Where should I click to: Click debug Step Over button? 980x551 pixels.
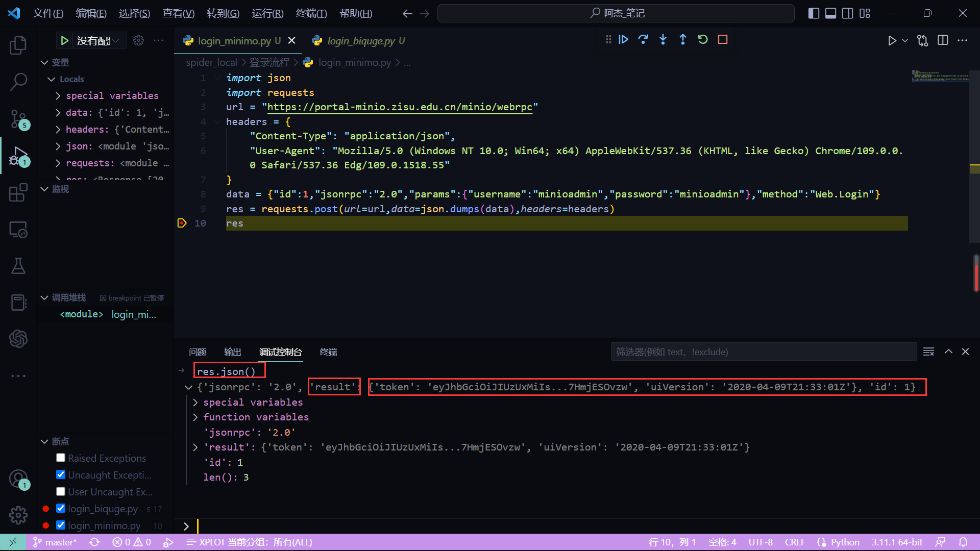[x=643, y=39]
